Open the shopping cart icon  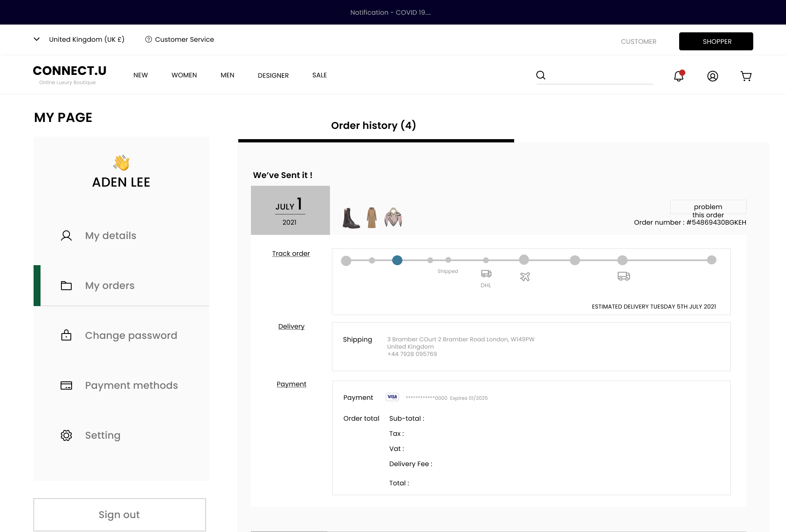[x=746, y=76]
